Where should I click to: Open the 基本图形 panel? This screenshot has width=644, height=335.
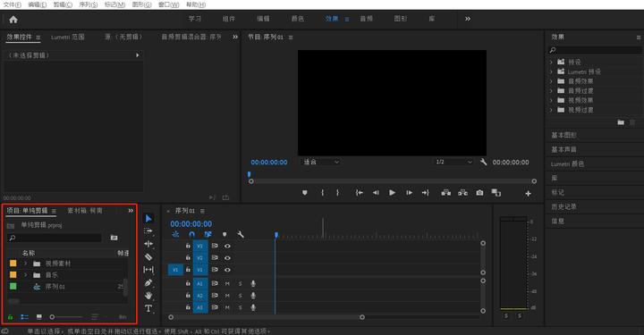(x=563, y=135)
